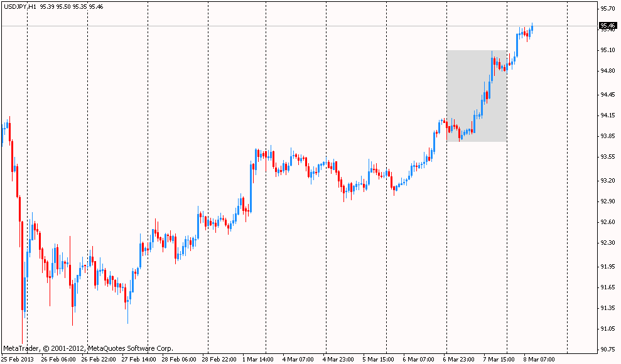Click the 93.55 price axis label

click(608, 157)
